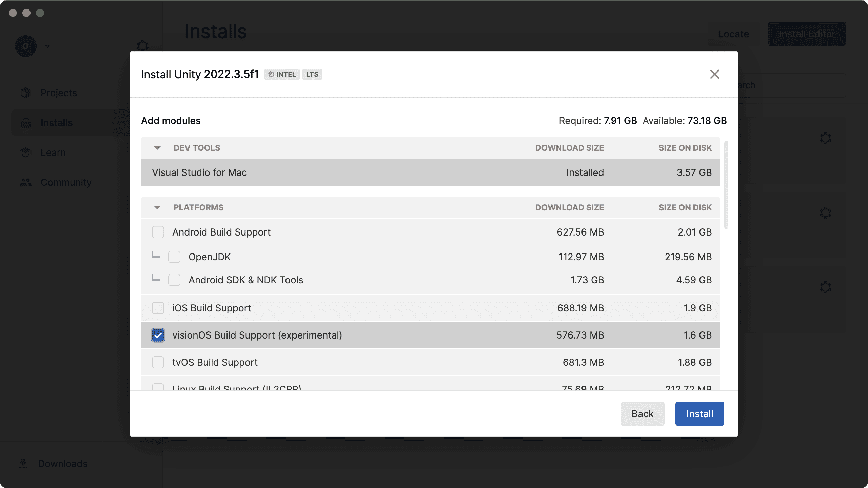Image resolution: width=868 pixels, height=488 pixels.
Task: Open the Community section
Action: click(x=66, y=182)
